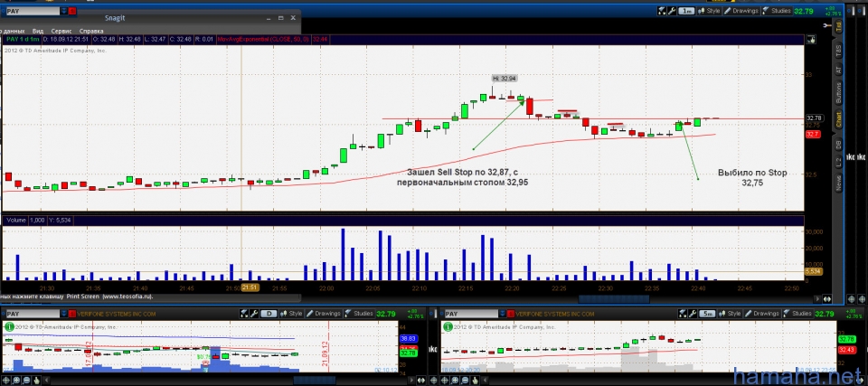The width and height of the screenshot is (868, 386).
Task: Click 5m chart PAY symbol input field
Action: tap(471, 314)
